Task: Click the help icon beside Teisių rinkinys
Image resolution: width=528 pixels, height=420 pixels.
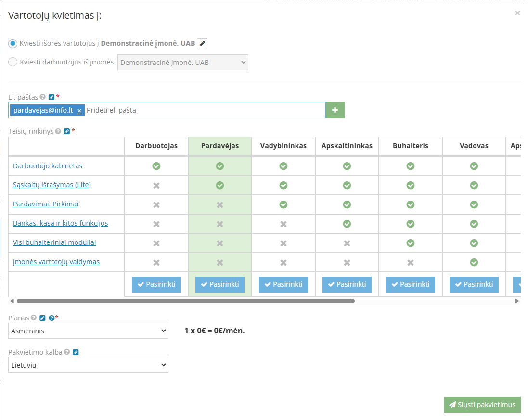Action: coord(58,131)
